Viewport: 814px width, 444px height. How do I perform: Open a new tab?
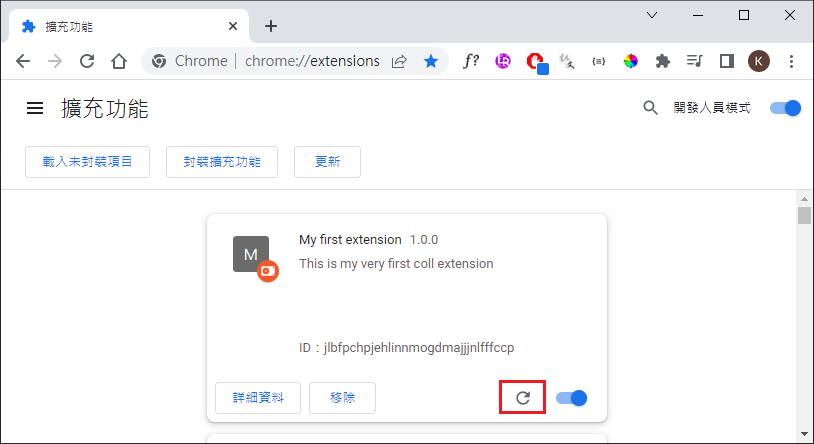[x=270, y=26]
